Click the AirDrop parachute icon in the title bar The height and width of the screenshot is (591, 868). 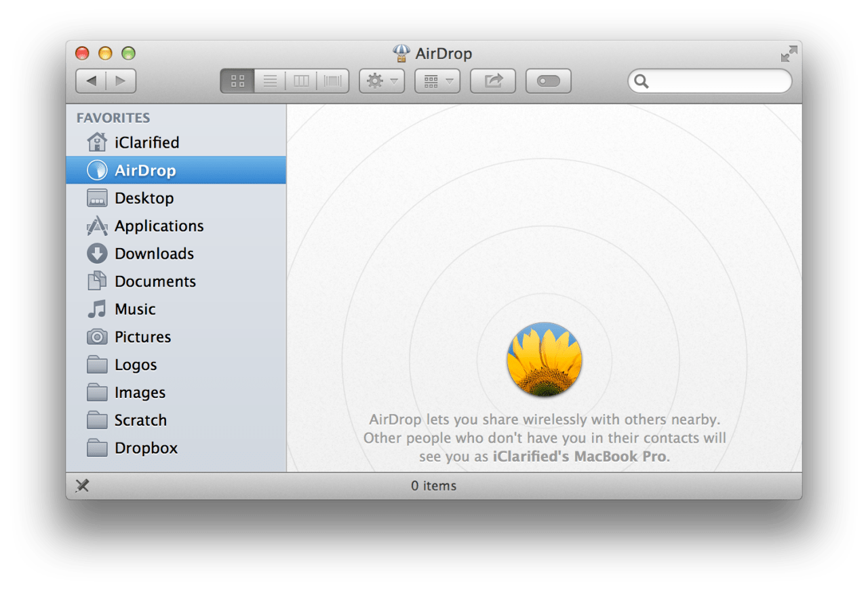[401, 53]
